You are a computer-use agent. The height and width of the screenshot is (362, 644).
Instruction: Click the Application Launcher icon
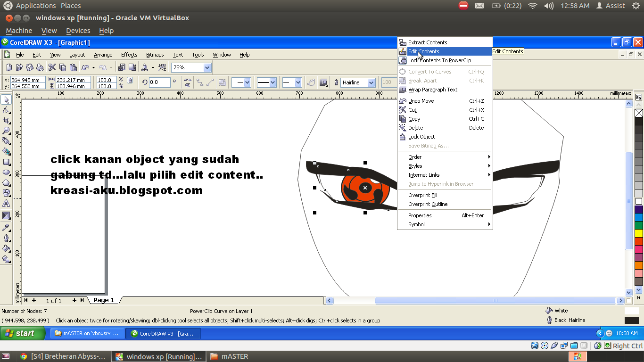[145, 67]
